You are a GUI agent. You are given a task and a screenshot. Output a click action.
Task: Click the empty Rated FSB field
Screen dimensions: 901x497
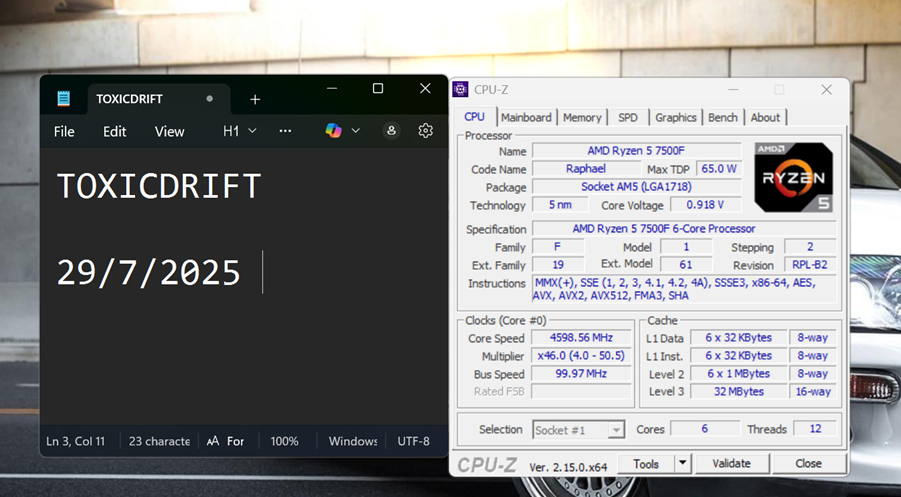coord(582,391)
